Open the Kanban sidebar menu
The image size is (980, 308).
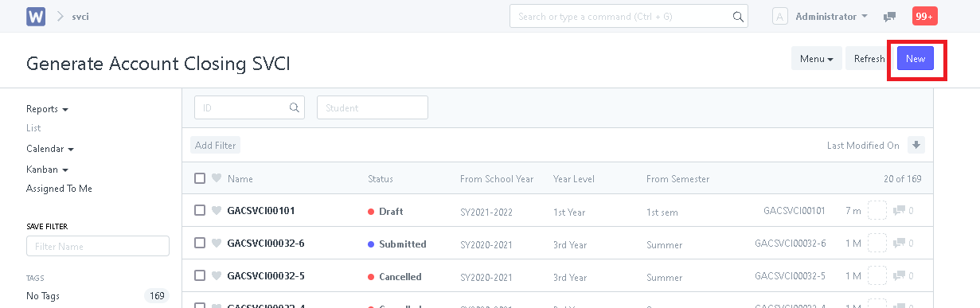point(47,170)
